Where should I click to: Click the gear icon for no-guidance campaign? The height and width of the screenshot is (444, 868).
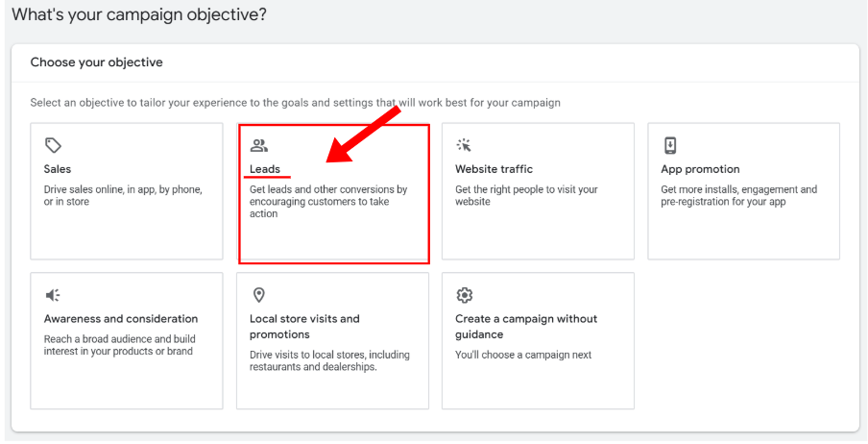(464, 295)
